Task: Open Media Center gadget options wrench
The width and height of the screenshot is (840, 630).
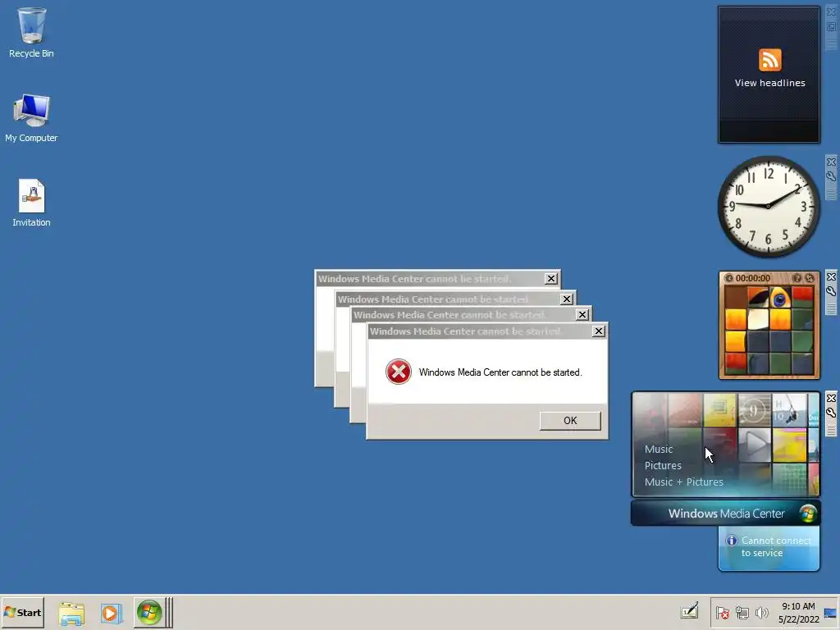Action: click(x=831, y=413)
